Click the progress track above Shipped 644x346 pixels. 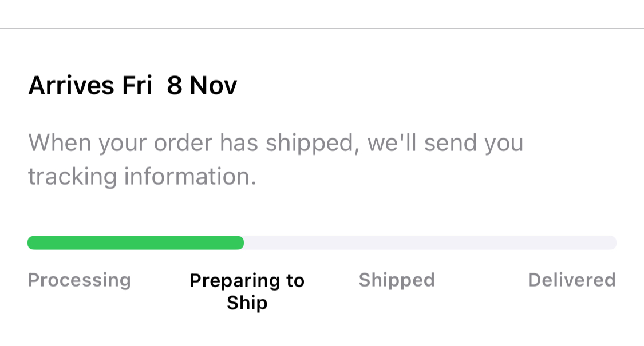coord(397,243)
